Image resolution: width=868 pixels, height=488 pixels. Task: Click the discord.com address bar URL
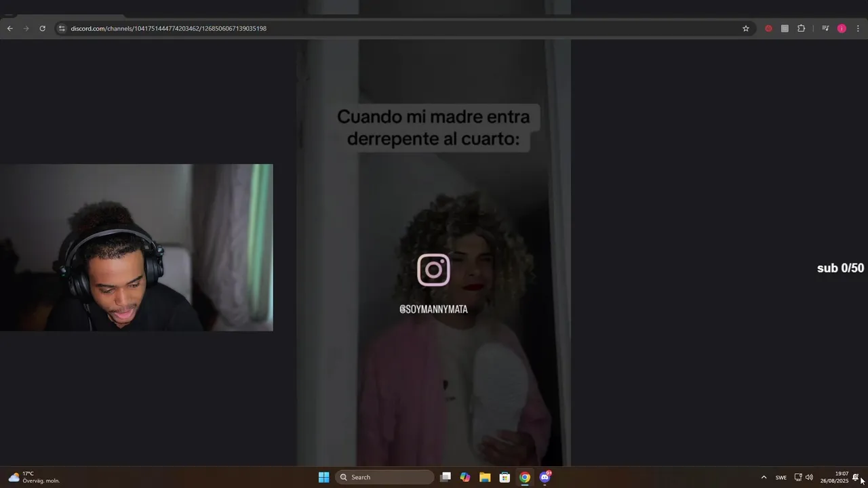(168, 28)
